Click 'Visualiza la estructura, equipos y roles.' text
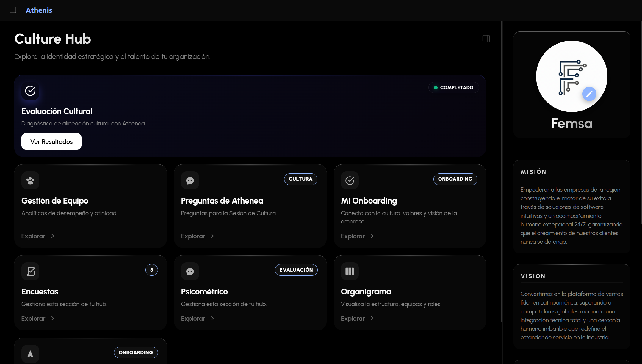 coord(391,304)
